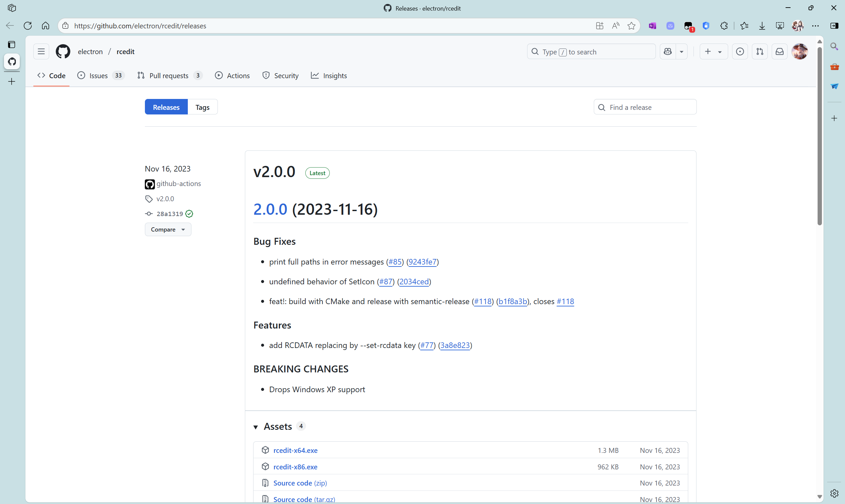Click the browser home icon

point(46,26)
